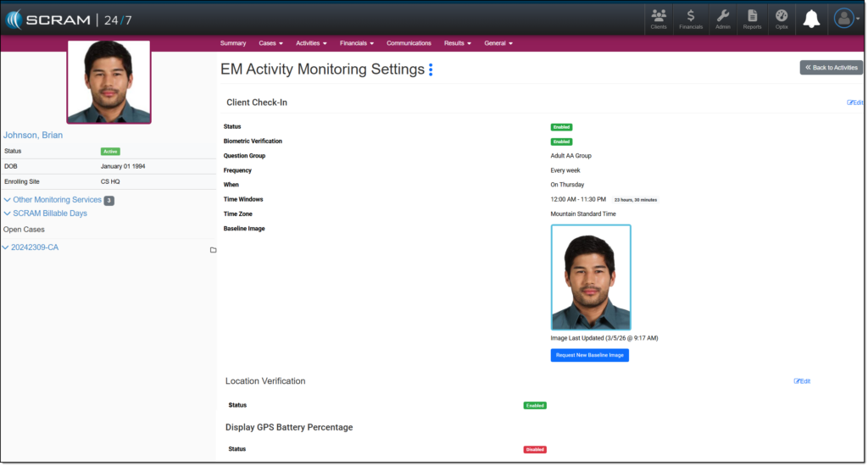Viewport: 868px width, 466px height.
Task: Click Edit link for Client Check-In
Action: (854, 103)
